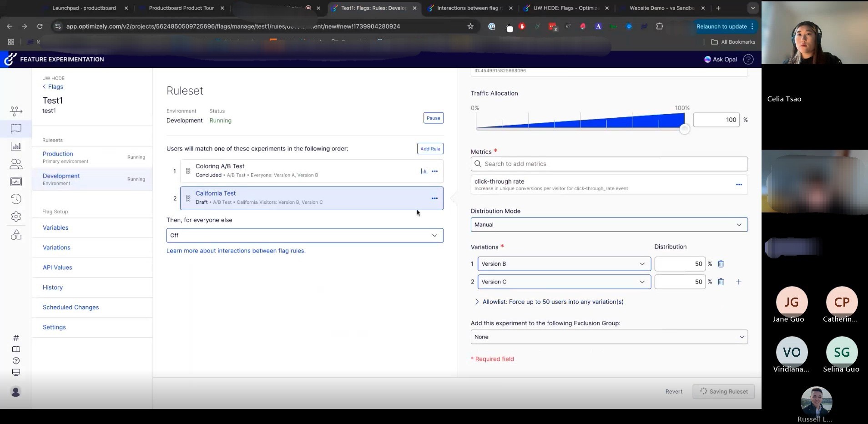Switch to Website Demo vs Sandbox tab
868x424 pixels.
[662, 8]
